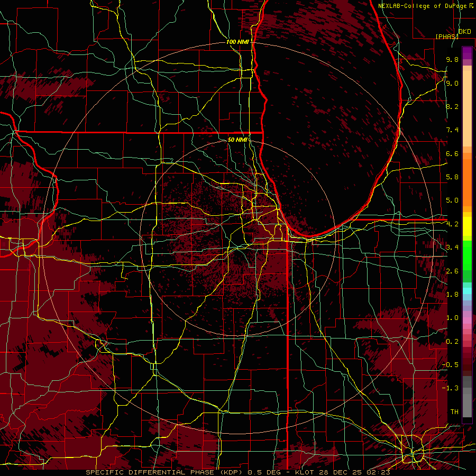This screenshot has height=476, width=476.
Task: Click the cyan swatch in the color bar
Action: point(467,291)
